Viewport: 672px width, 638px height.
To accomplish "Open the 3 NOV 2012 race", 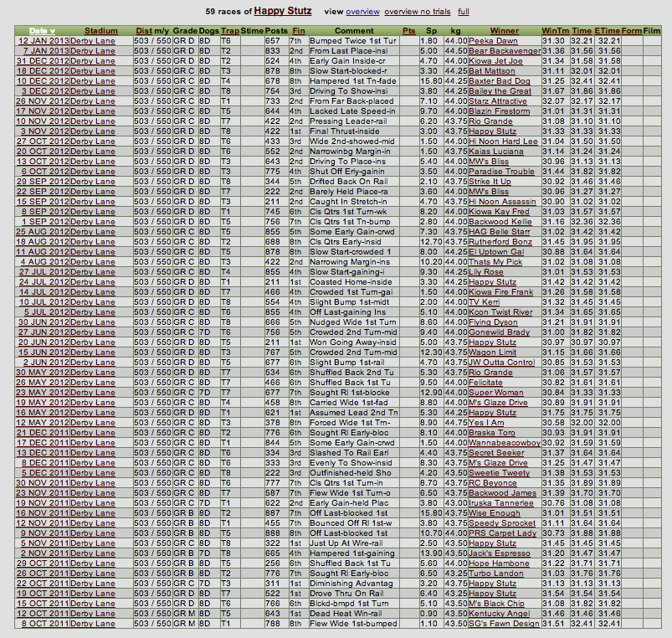I will pyautogui.click(x=44, y=131).
